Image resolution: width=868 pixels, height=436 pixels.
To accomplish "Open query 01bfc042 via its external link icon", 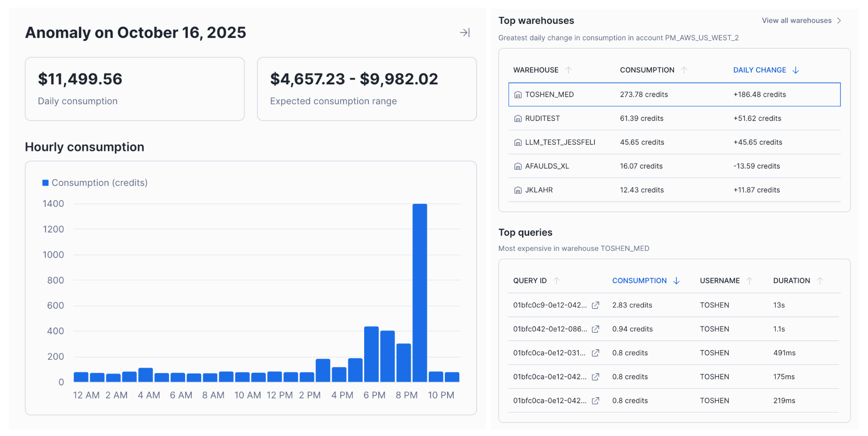I will click(x=595, y=329).
